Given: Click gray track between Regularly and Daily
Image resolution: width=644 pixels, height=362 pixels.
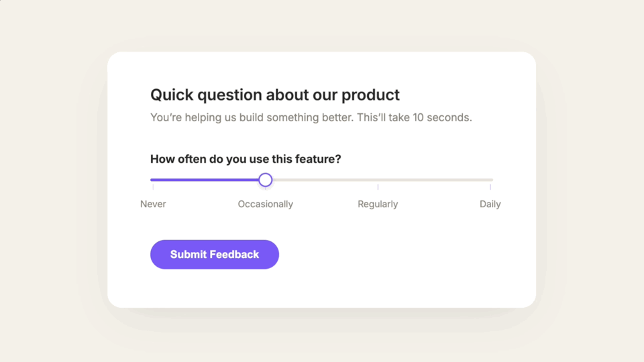Looking at the screenshot, I should [x=434, y=180].
